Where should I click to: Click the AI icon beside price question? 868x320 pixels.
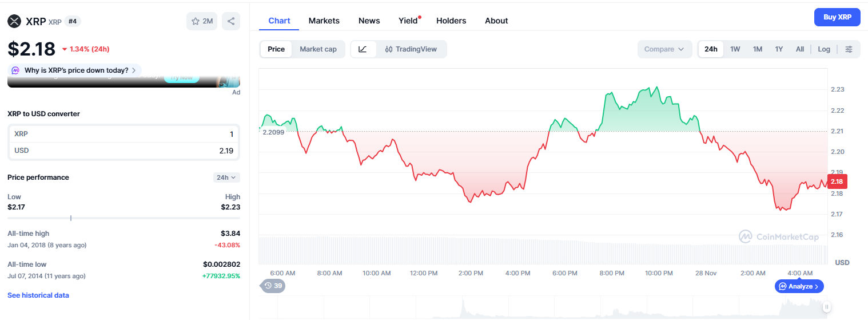point(15,70)
